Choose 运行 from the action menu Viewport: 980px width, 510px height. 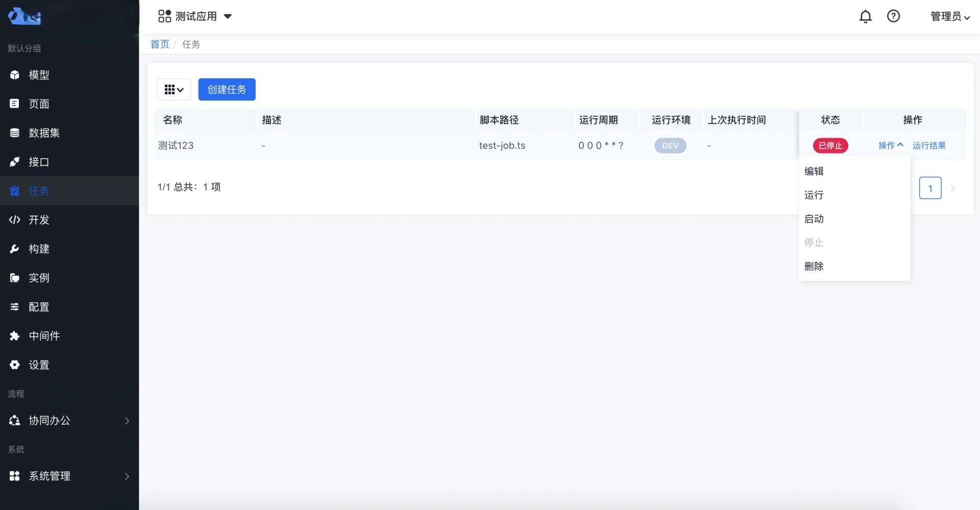[854, 195]
